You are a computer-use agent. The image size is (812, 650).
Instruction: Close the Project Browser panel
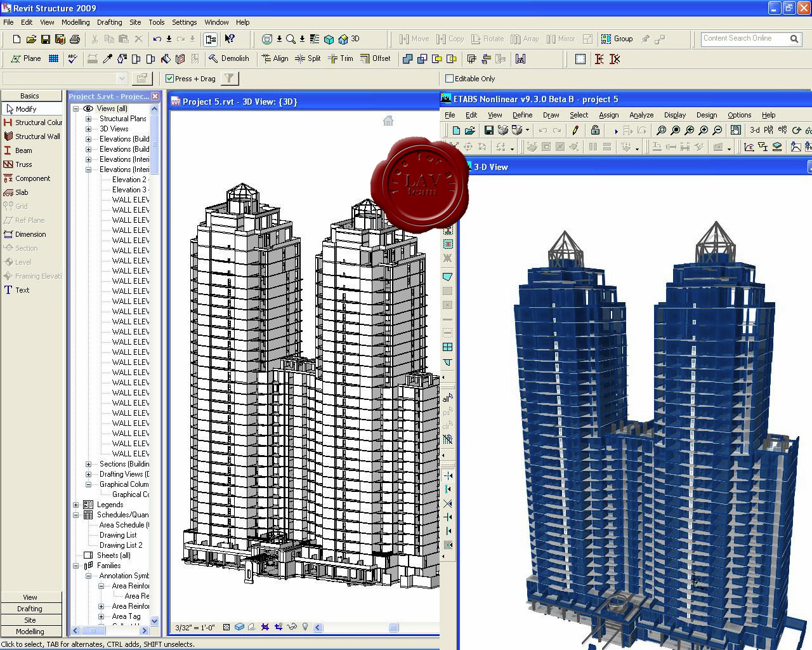pos(155,96)
